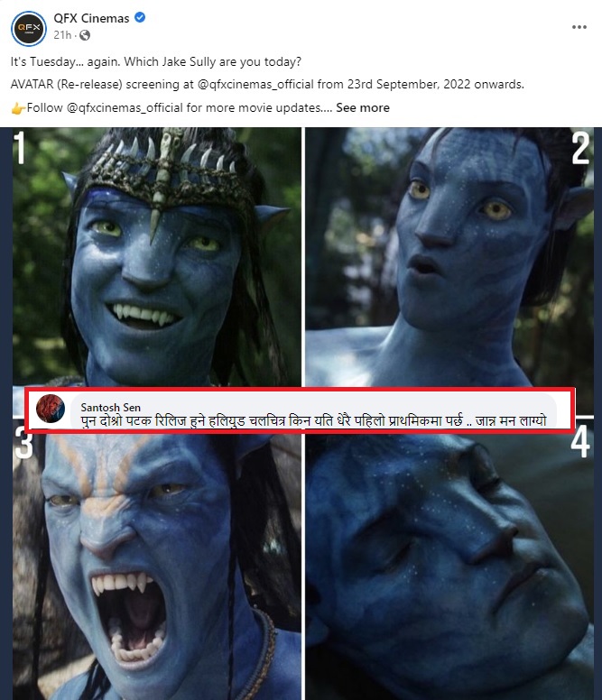Image resolution: width=602 pixels, height=700 pixels.
Task: Click the white number 1 label on the image
Action: pos(19,147)
